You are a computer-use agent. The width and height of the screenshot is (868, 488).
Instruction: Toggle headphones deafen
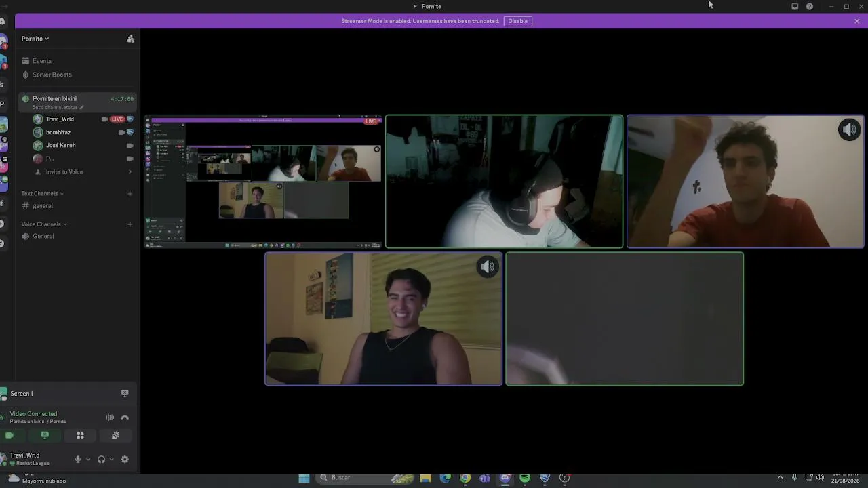[101, 460]
